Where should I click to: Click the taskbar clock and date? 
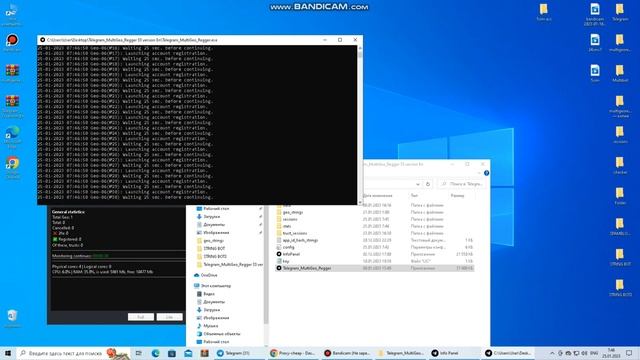point(611,353)
